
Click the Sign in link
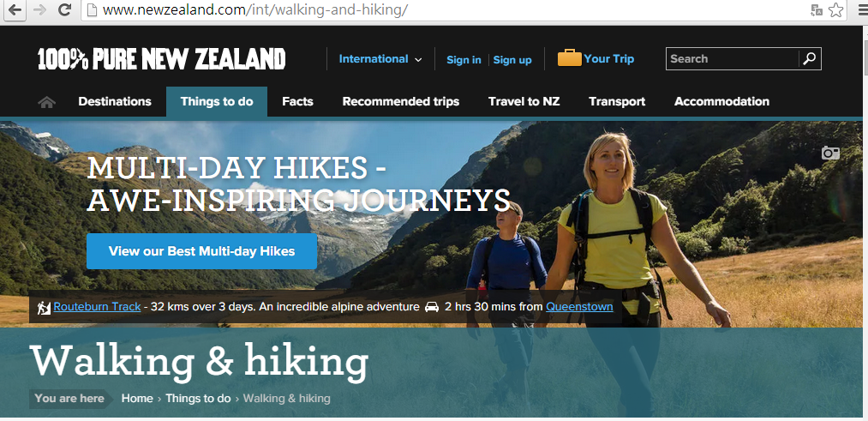point(464,60)
